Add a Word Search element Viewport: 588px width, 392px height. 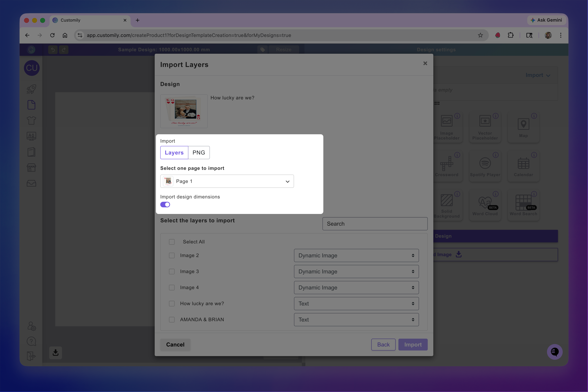523,205
